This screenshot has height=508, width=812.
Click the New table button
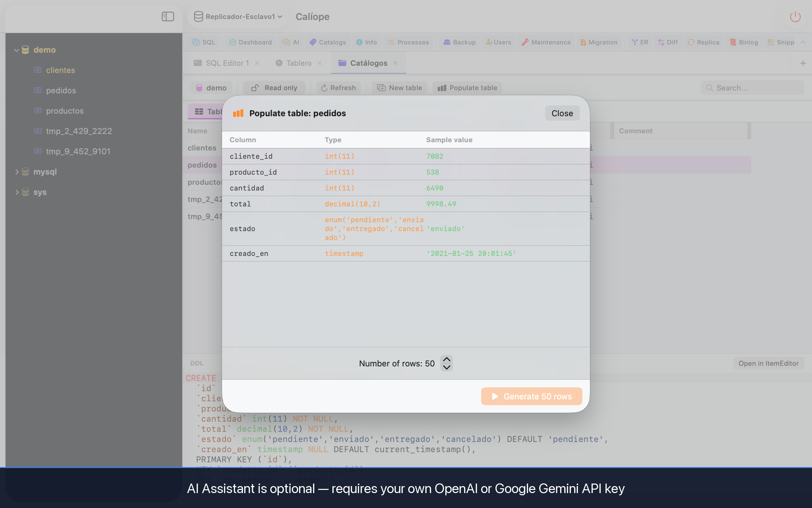point(399,88)
